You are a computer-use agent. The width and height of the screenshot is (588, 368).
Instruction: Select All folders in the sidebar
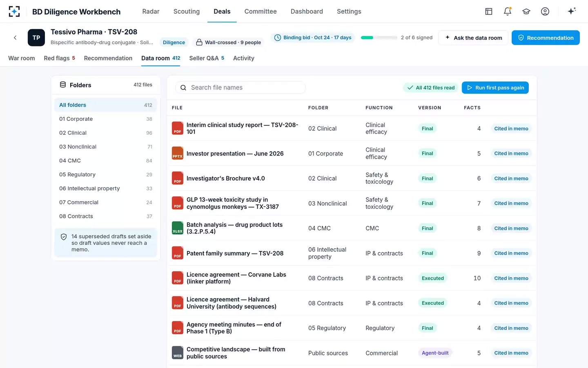(x=106, y=105)
